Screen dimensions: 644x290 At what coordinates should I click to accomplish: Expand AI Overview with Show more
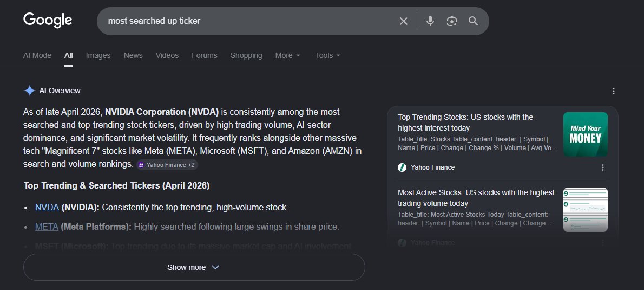point(194,267)
